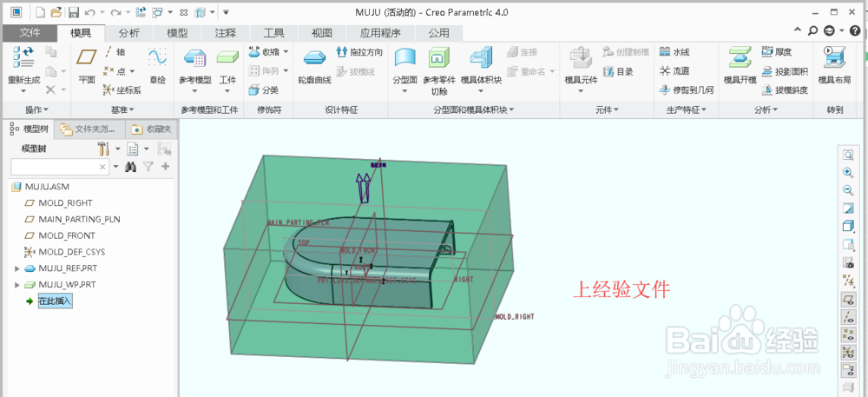868x397 pixels.
Task: Open the help question mark icon
Action: pos(855,31)
